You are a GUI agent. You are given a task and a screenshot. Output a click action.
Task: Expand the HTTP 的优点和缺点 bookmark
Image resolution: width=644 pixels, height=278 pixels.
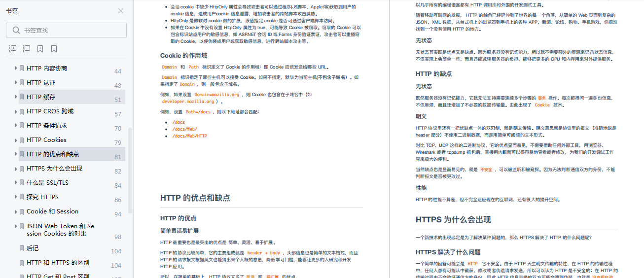pyautogui.click(x=16, y=154)
